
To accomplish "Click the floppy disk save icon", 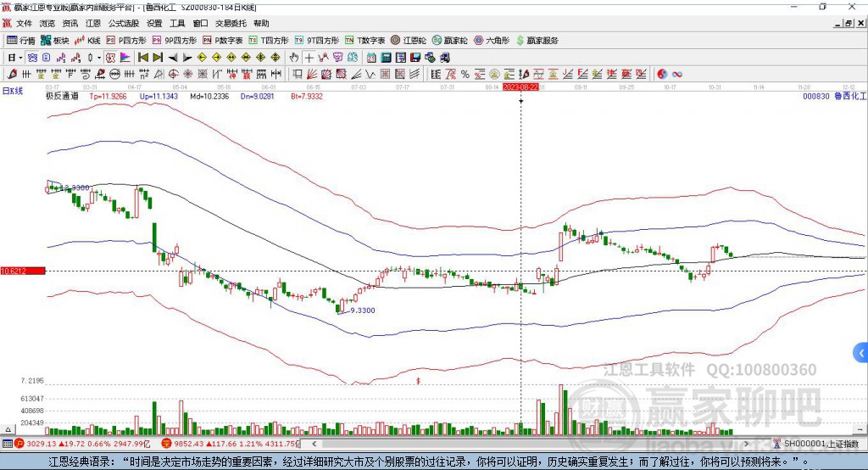I will (415, 58).
